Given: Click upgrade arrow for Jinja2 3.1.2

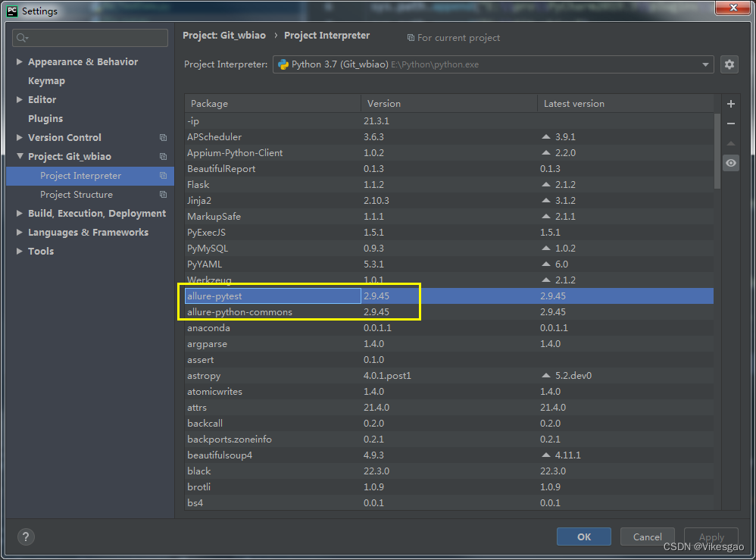Looking at the screenshot, I should coord(545,201).
